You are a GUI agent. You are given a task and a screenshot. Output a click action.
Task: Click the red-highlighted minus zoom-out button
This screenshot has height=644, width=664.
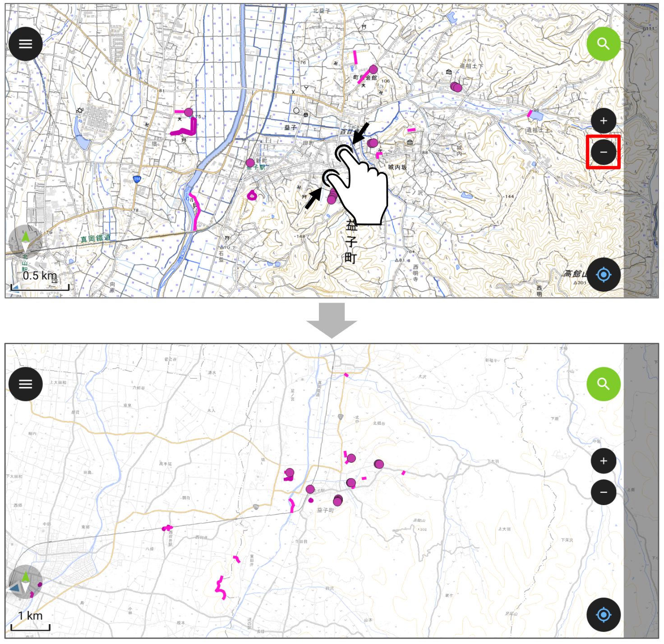604,152
